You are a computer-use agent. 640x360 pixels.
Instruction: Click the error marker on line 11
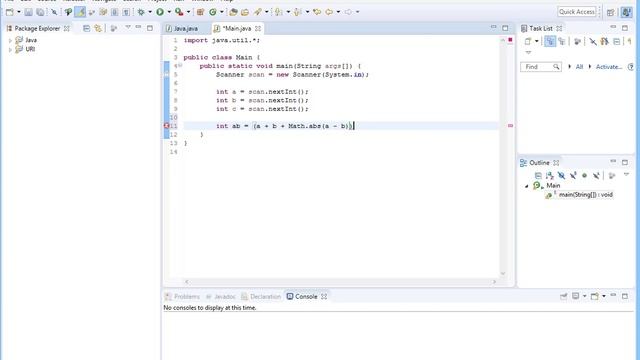(x=167, y=126)
